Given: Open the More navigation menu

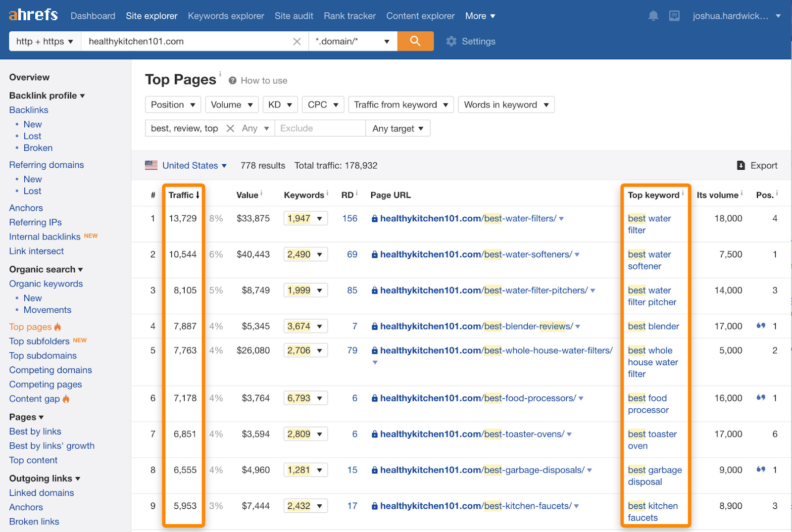Looking at the screenshot, I should [x=479, y=15].
